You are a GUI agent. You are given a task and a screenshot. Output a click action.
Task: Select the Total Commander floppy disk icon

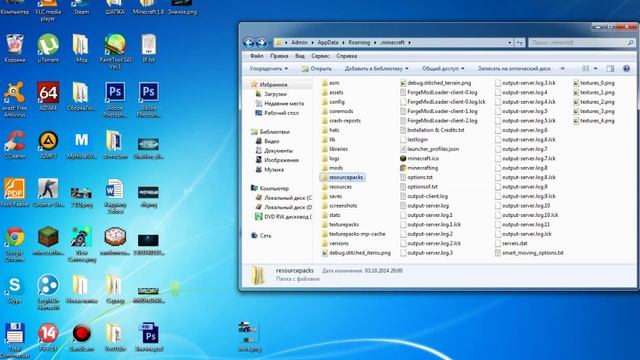[x=15, y=340]
